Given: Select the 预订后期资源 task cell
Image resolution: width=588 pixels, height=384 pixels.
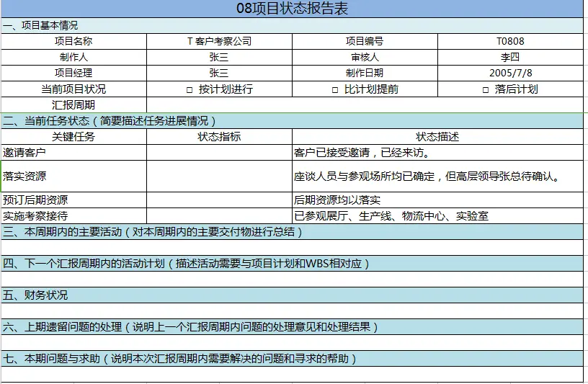Looking at the screenshot, I should pos(73,200).
